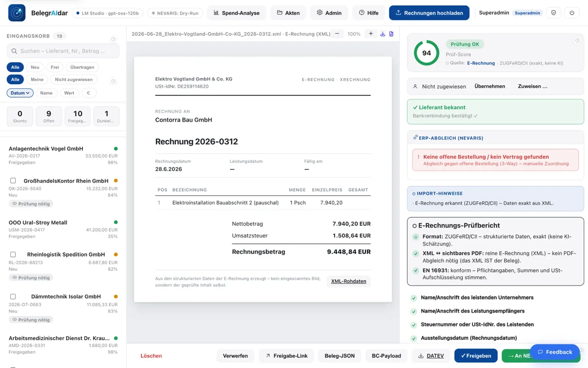Open the Zuweisen … assignment menu
This screenshot has width=588, height=368.
(x=533, y=86)
